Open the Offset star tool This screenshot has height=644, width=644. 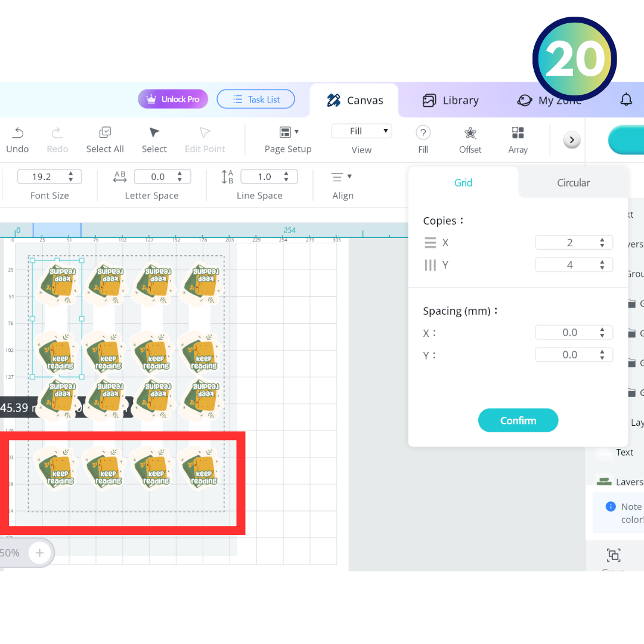click(x=470, y=132)
